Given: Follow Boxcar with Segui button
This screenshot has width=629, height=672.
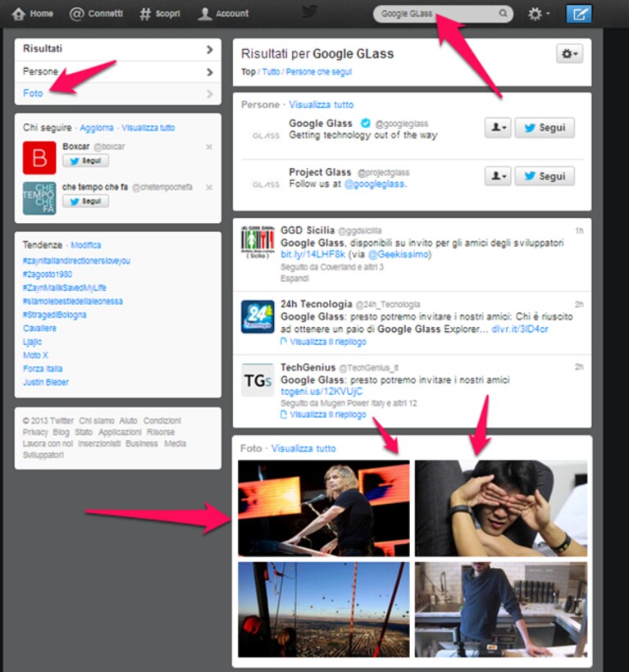Looking at the screenshot, I should click(85, 161).
